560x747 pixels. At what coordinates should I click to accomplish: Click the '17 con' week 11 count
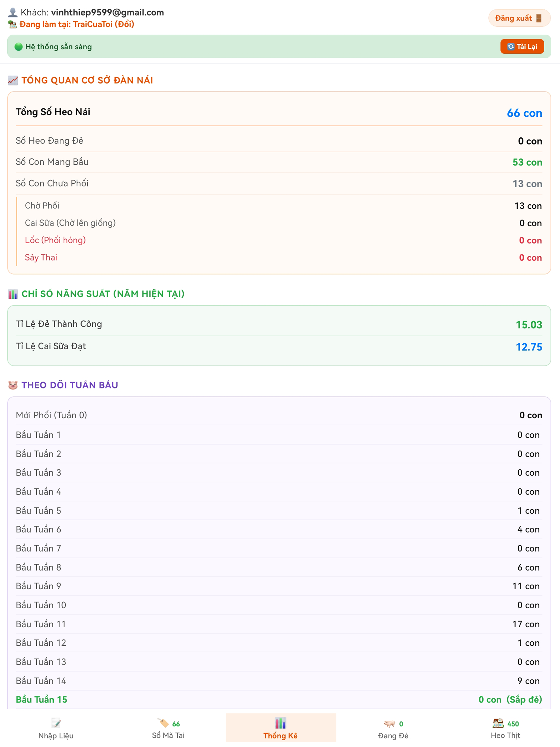click(x=526, y=624)
